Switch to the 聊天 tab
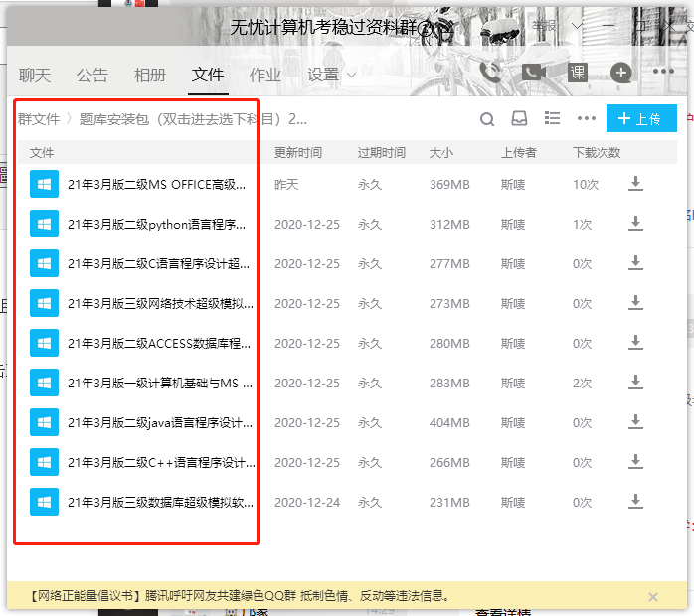 (35, 76)
